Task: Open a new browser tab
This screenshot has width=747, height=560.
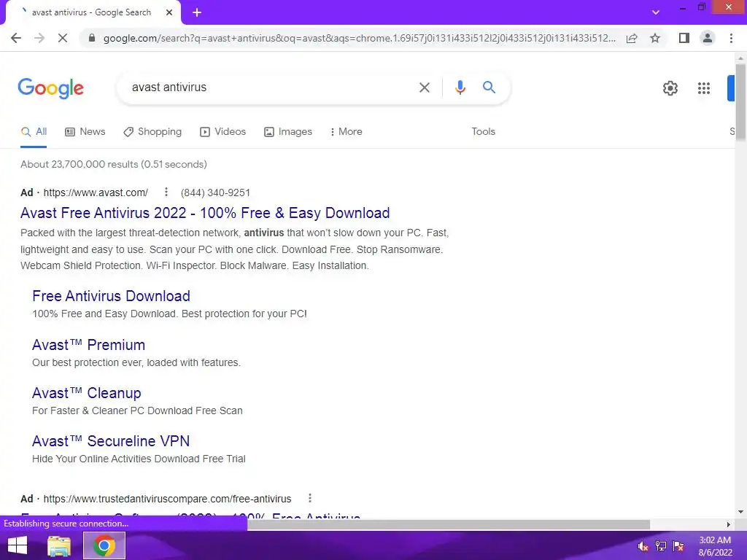Action: pyautogui.click(x=197, y=12)
